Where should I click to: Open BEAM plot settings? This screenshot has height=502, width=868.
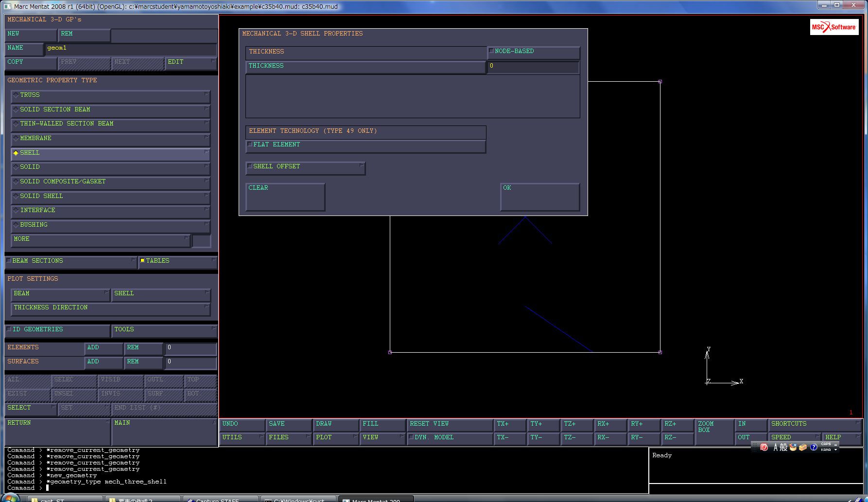coord(60,294)
